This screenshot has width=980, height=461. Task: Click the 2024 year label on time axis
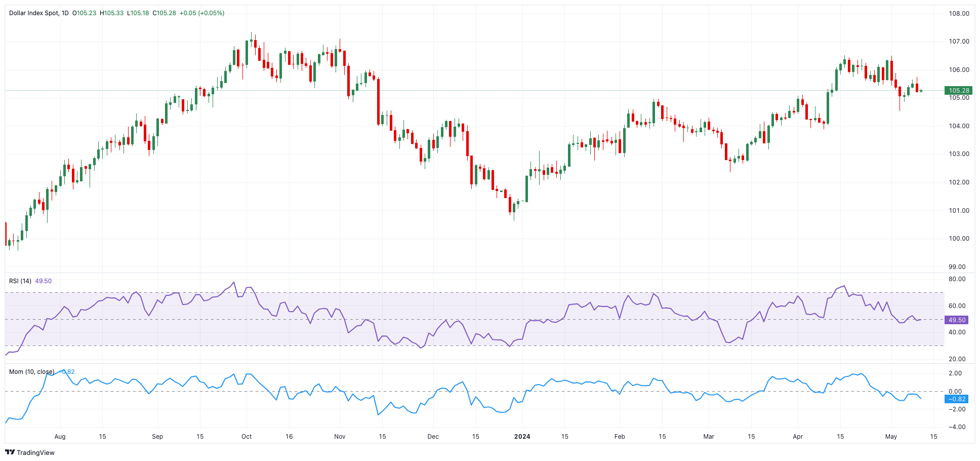(522, 437)
